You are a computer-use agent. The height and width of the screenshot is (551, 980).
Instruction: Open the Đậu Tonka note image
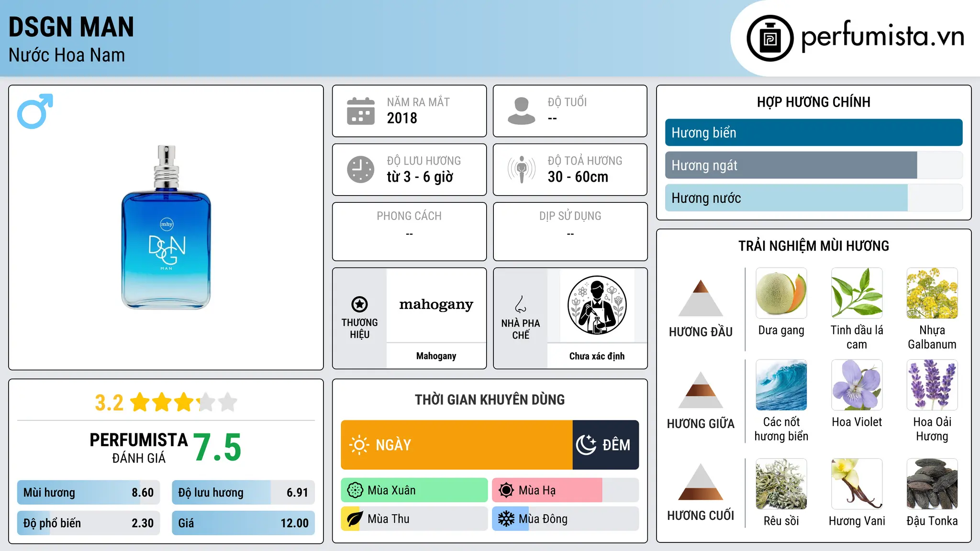click(x=932, y=484)
